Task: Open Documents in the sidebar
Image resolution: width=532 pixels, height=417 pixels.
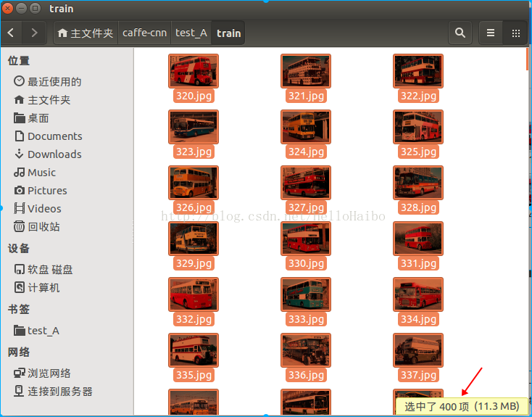Action: coord(67,136)
